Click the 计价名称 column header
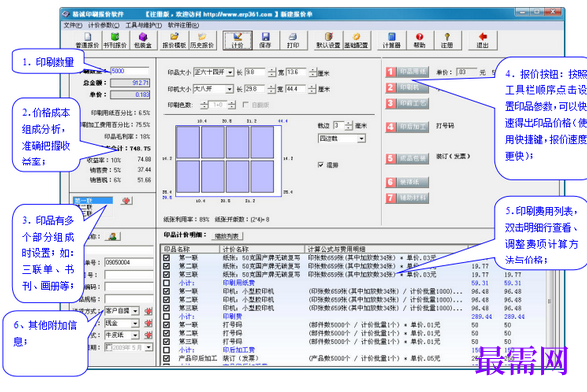The height and width of the screenshot is (392, 587). click(262, 249)
